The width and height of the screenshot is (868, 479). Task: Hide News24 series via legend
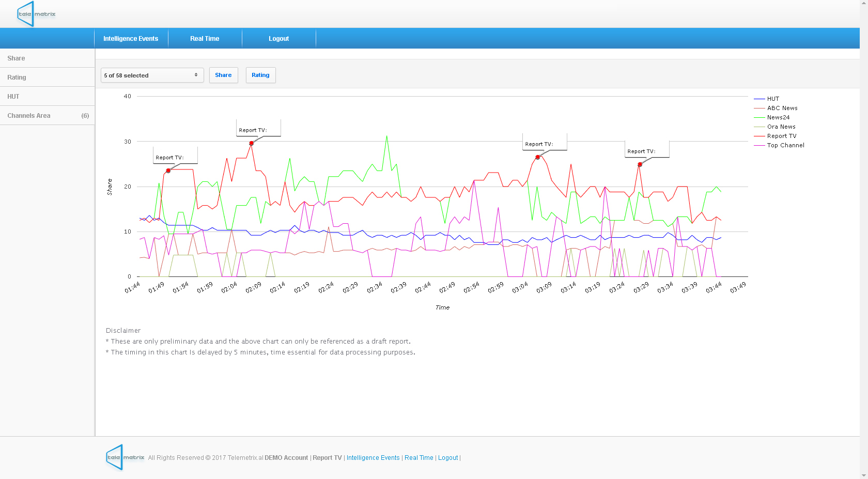point(778,117)
